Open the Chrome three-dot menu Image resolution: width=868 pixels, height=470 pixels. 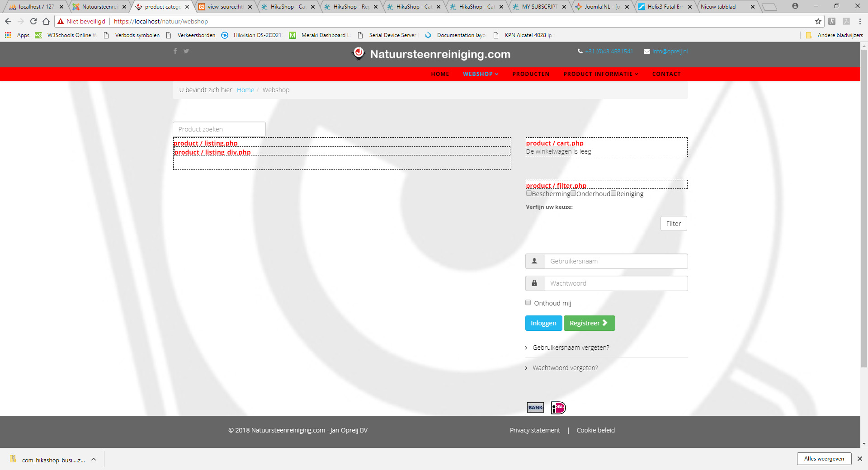860,21
